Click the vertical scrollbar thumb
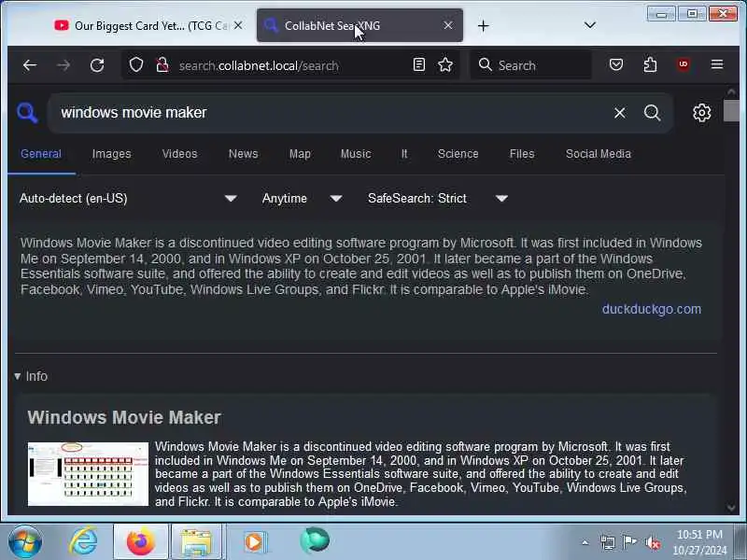 tap(731, 111)
